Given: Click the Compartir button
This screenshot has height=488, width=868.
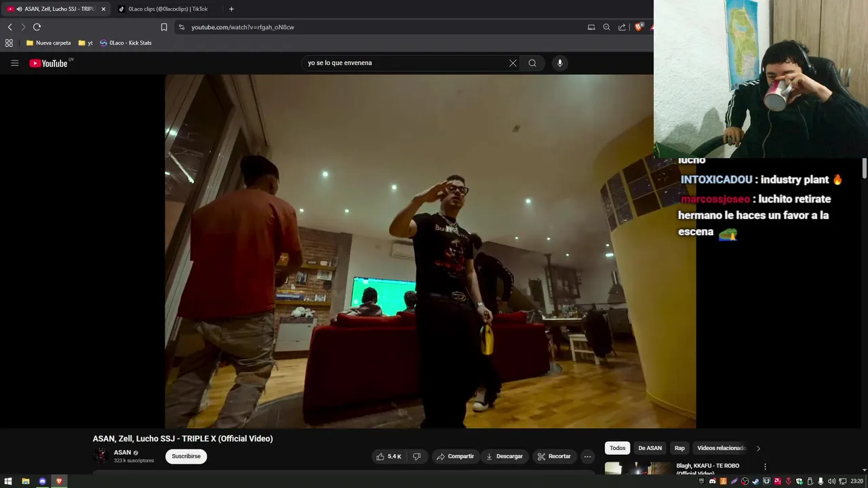Looking at the screenshot, I should coord(455,457).
